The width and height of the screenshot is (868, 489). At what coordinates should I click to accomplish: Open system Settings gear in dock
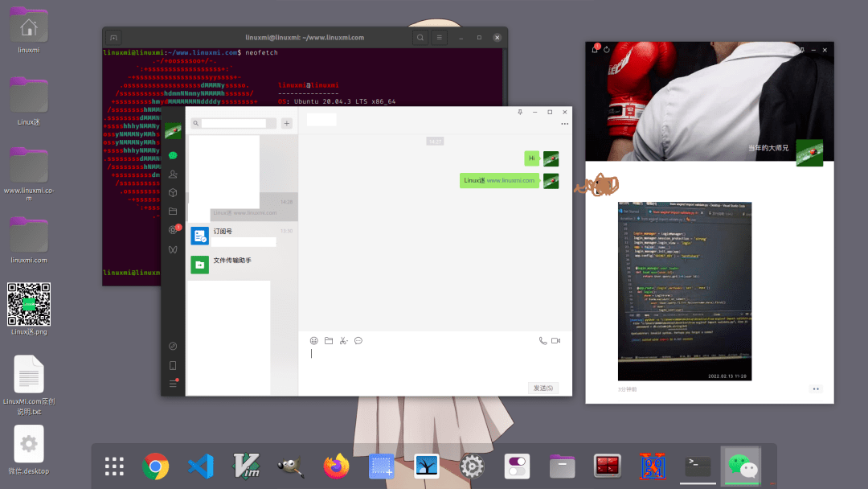[x=472, y=466]
